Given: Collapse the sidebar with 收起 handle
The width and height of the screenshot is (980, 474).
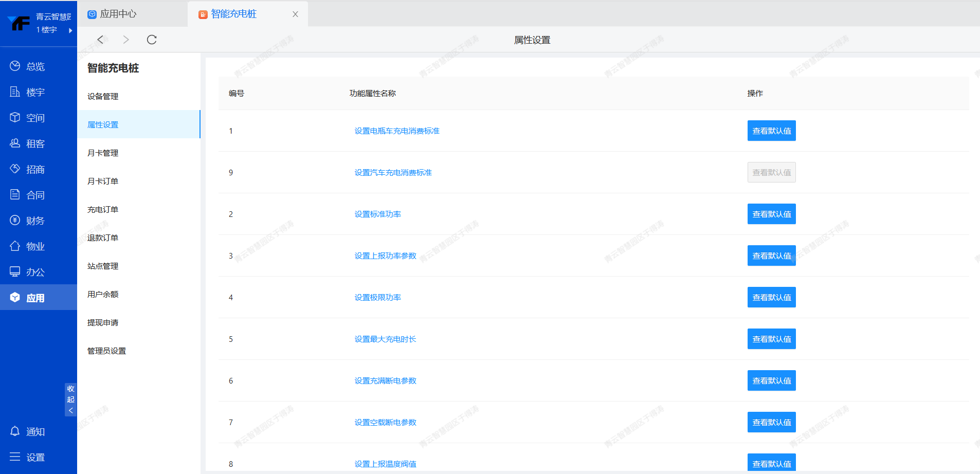Looking at the screenshot, I should click(70, 399).
